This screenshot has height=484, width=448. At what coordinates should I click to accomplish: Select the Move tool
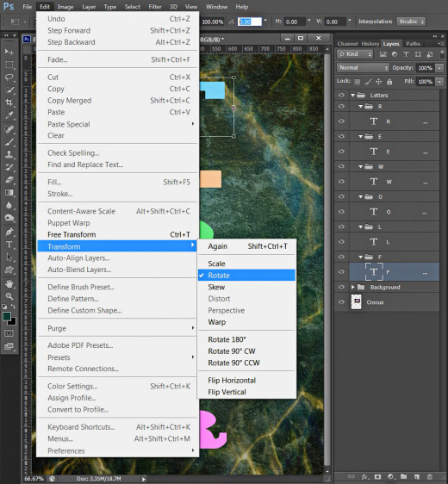coord(9,52)
